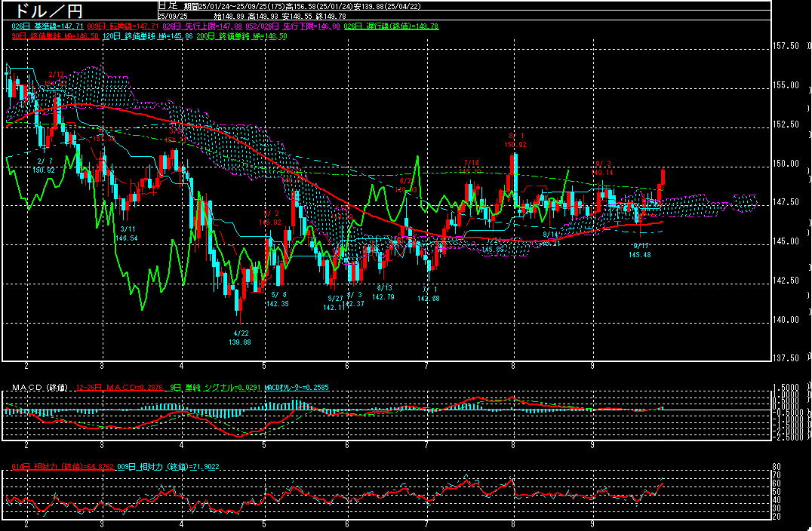812x531 pixels.
Task: Select the 遅行線(終値) legend label
Action: 391,26
